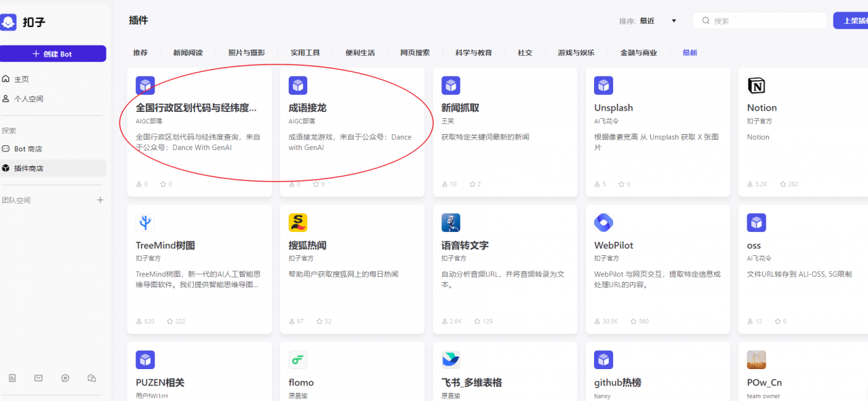Click the 团队空间 section label
Viewport: 868px width, 401px height.
pos(16,200)
